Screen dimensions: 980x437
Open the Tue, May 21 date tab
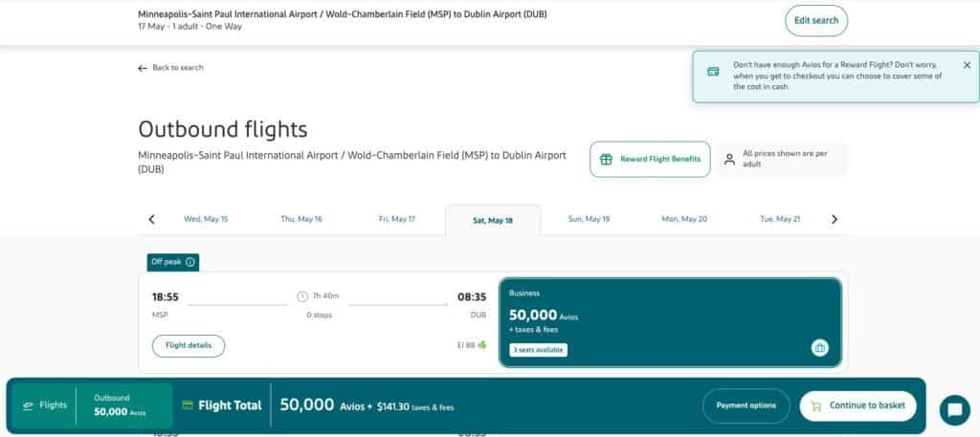pyautogui.click(x=779, y=219)
